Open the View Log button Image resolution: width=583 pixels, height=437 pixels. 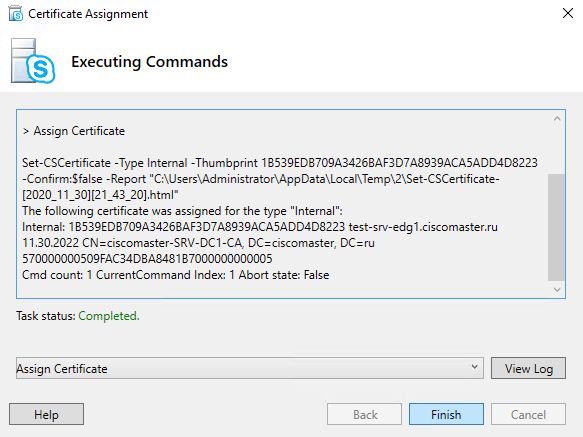(528, 368)
